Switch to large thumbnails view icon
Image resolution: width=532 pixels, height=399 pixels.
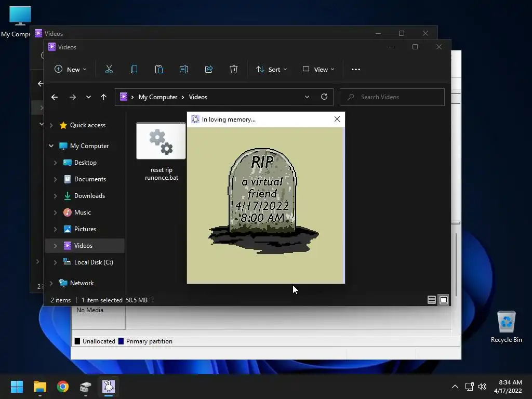pos(444,300)
